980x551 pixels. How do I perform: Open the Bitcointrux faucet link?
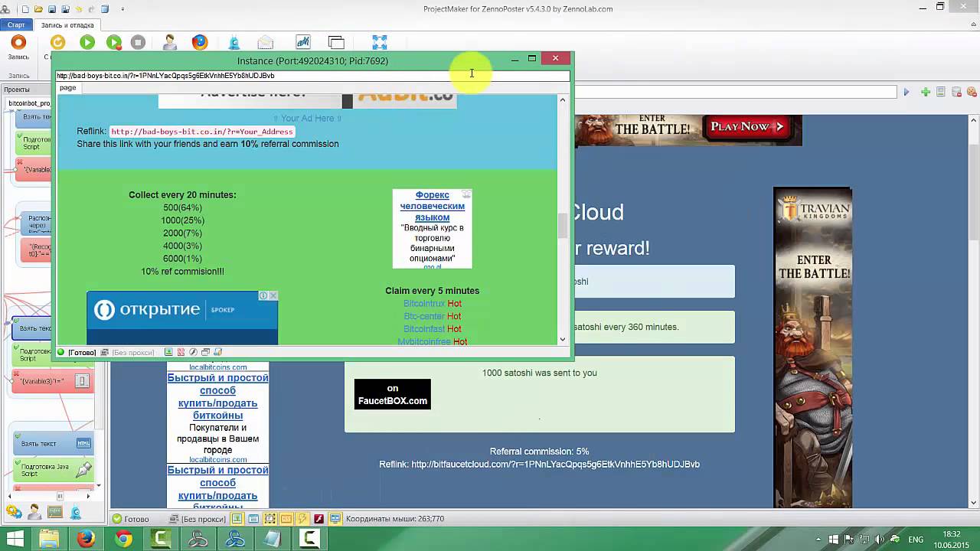point(424,304)
